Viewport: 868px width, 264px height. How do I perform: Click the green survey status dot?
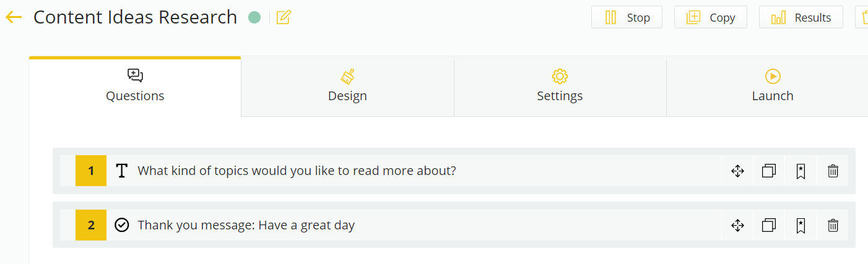(254, 17)
